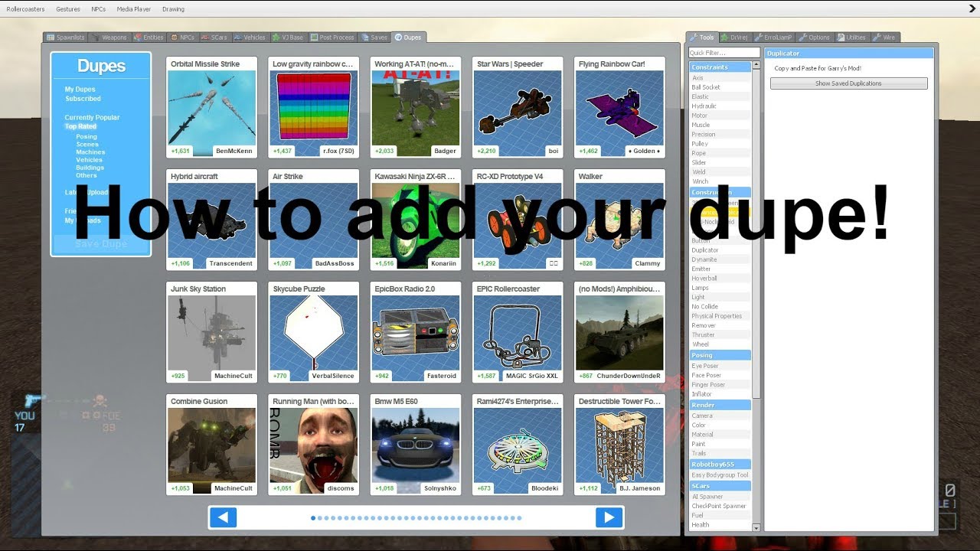The image size is (980, 551).
Task: Select the Top Rated category
Action: point(80,126)
